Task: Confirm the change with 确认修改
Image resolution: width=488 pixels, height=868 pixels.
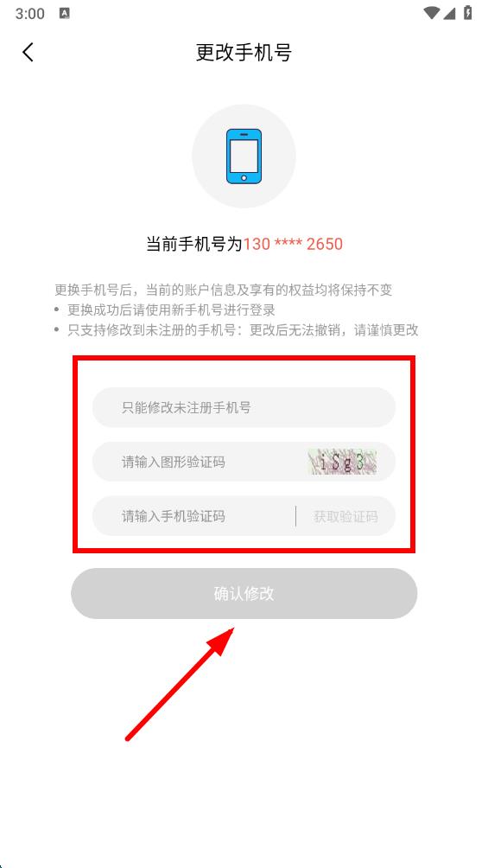Action: (244, 593)
